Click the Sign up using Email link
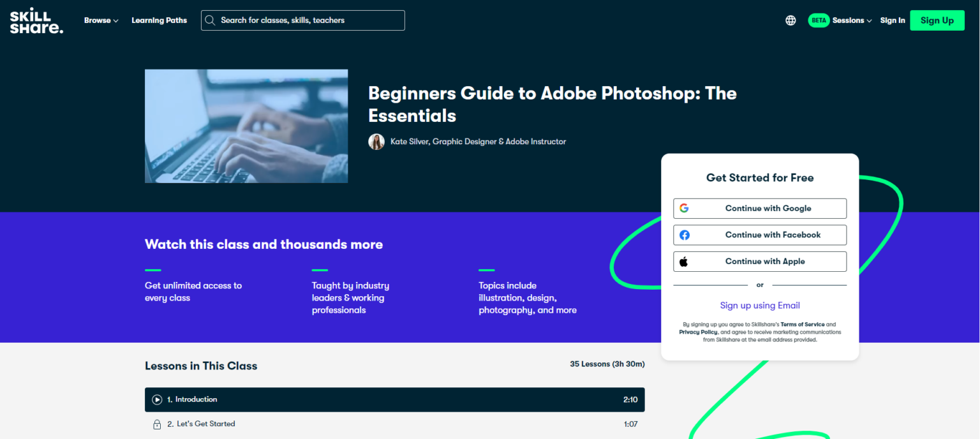 [759, 305]
